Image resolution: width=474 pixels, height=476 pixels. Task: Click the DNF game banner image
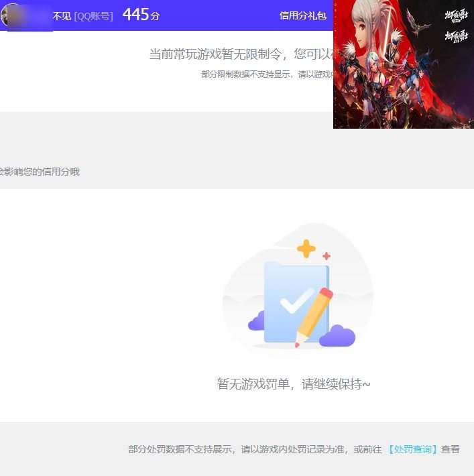pos(404,64)
